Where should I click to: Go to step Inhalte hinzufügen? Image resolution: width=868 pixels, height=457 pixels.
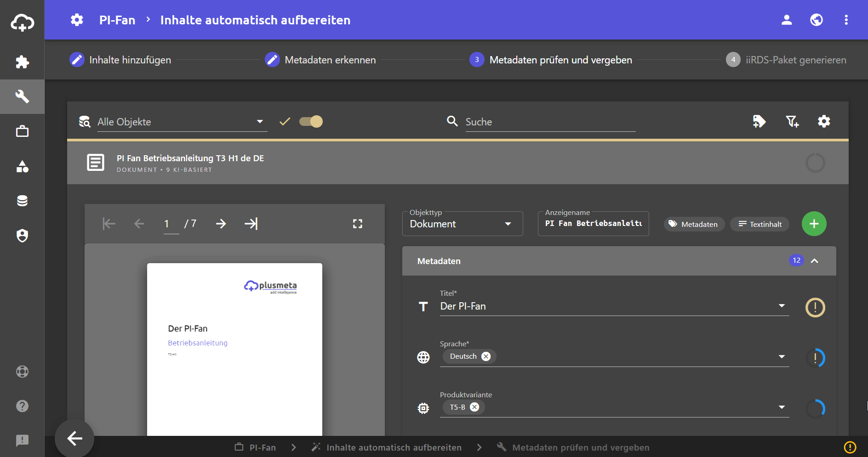click(120, 60)
